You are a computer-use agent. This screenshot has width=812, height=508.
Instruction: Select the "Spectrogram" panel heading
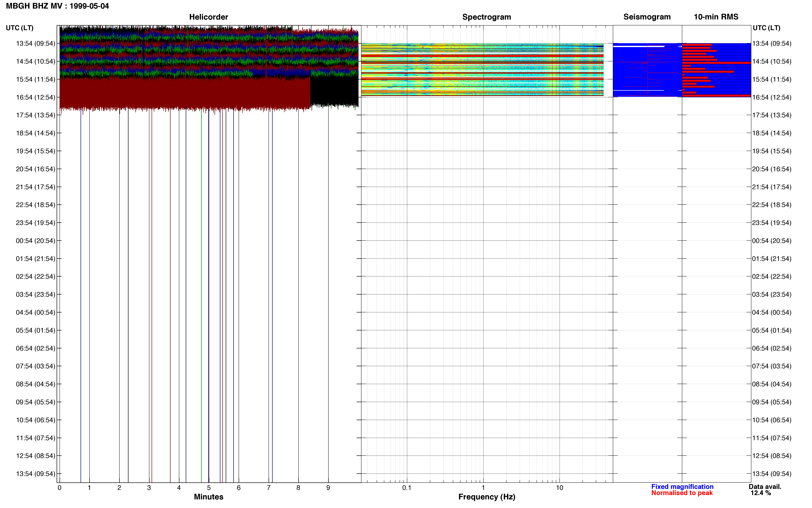[487, 17]
